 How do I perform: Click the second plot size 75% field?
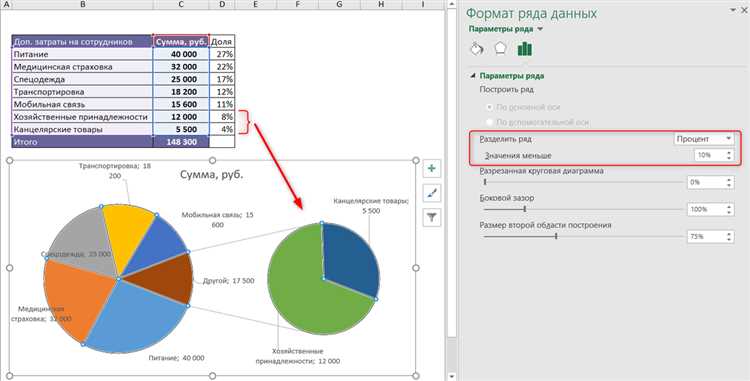click(706, 236)
